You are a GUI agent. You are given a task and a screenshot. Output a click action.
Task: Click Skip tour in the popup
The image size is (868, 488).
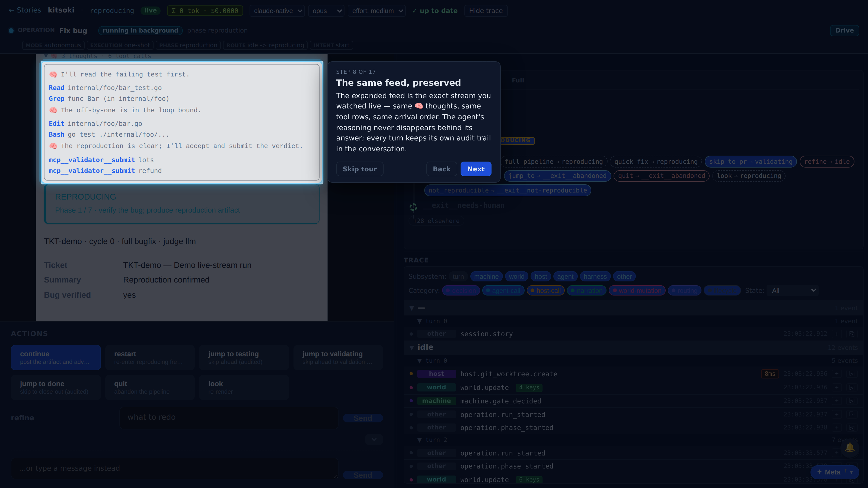click(359, 169)
